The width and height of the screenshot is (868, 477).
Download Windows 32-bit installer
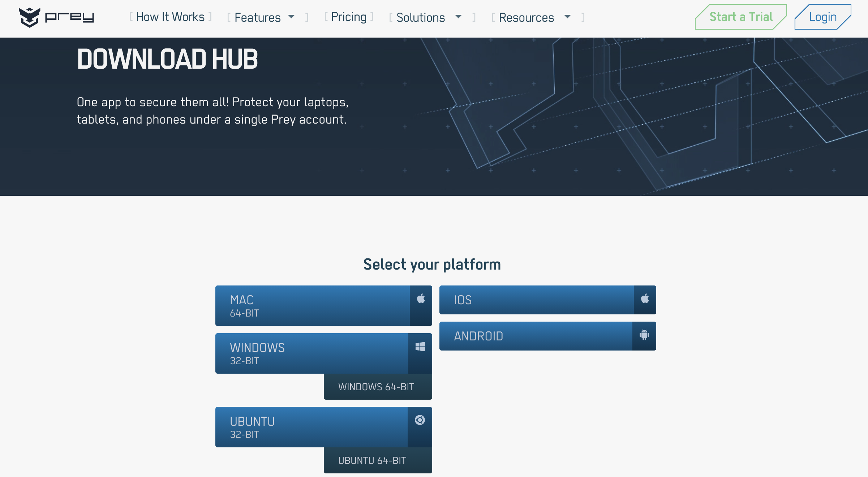pos(324,353)
